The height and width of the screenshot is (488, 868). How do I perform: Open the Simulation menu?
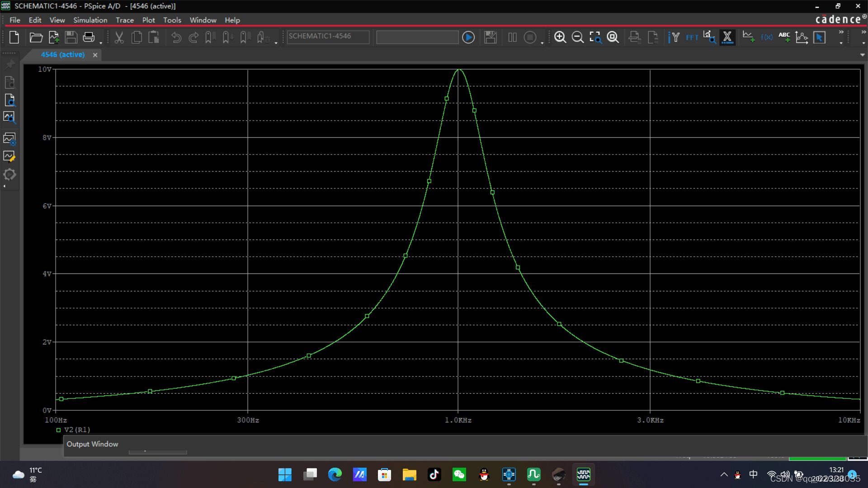click(x=90, y=20)
